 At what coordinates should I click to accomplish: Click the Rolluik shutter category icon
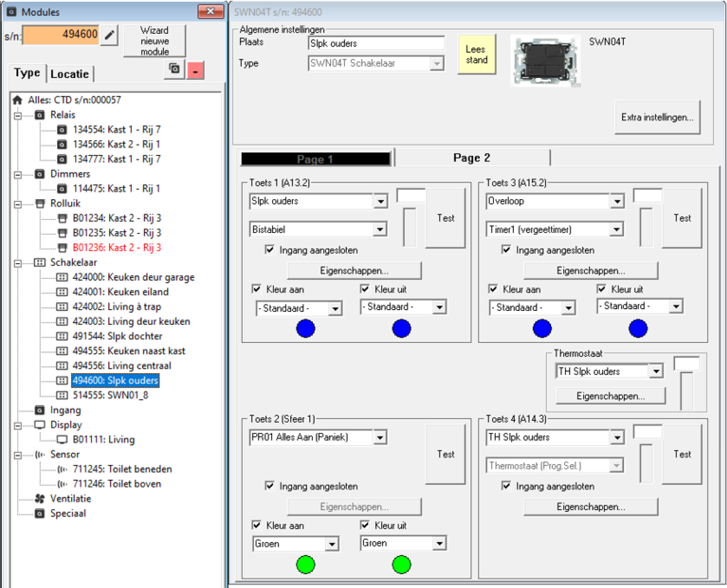(x=40, y=203)
